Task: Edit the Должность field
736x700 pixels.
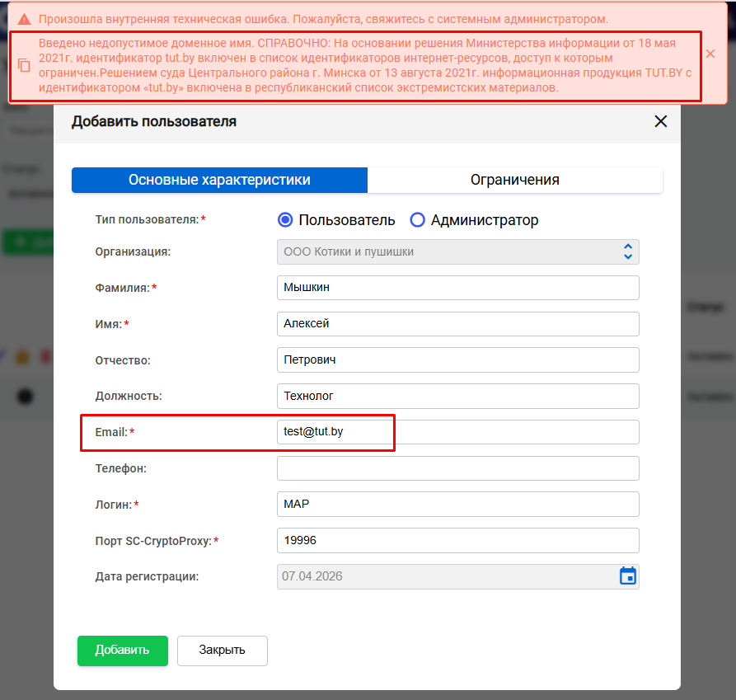Action: point(457,397)
